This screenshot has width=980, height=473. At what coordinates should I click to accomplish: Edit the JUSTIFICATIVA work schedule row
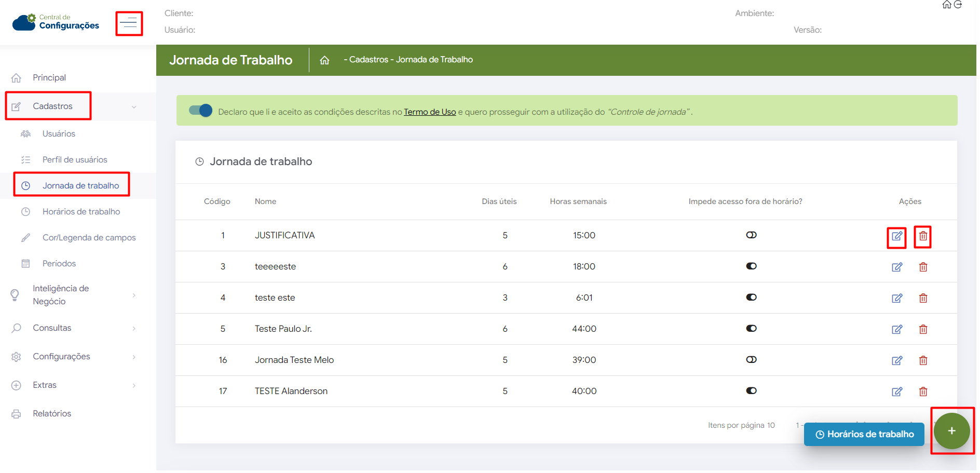point(896,237)
